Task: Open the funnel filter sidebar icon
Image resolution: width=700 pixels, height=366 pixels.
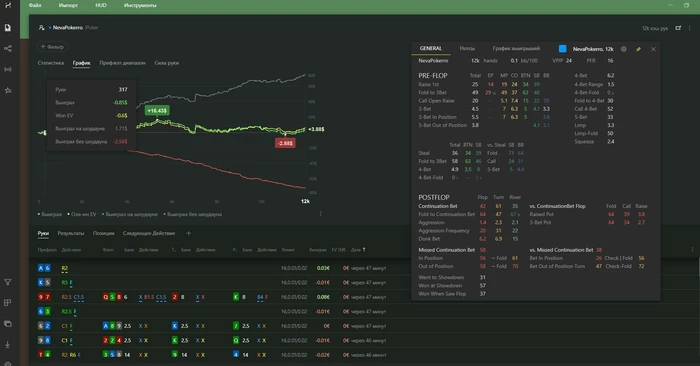Action: tap(8, 282)
